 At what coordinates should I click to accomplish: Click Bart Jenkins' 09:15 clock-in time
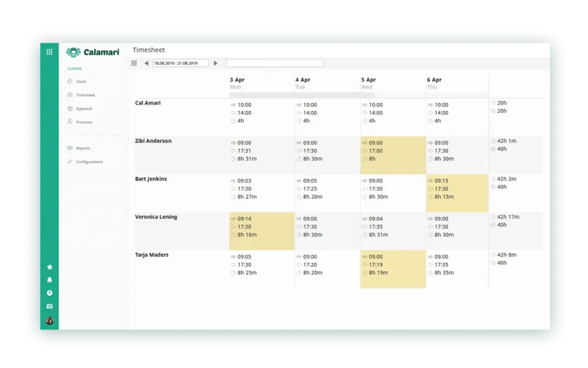tap(441, 181)
